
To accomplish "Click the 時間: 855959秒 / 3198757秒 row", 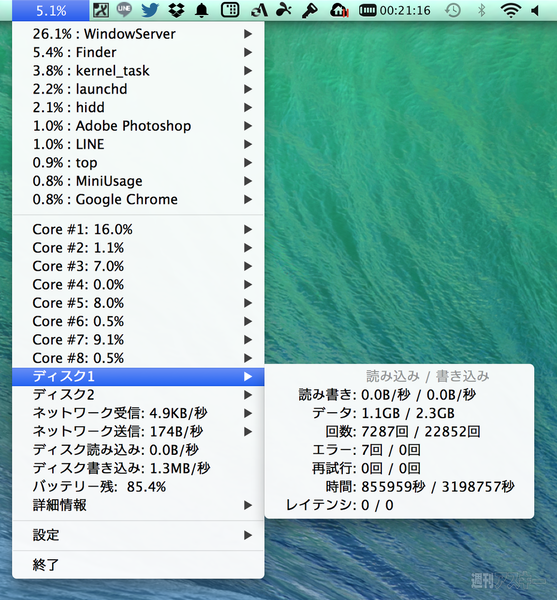I will [x=399, y=487].
